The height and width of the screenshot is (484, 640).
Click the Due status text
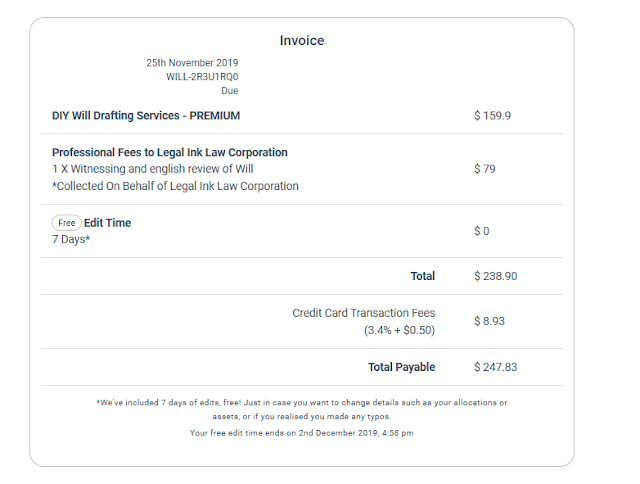point(230,91)
